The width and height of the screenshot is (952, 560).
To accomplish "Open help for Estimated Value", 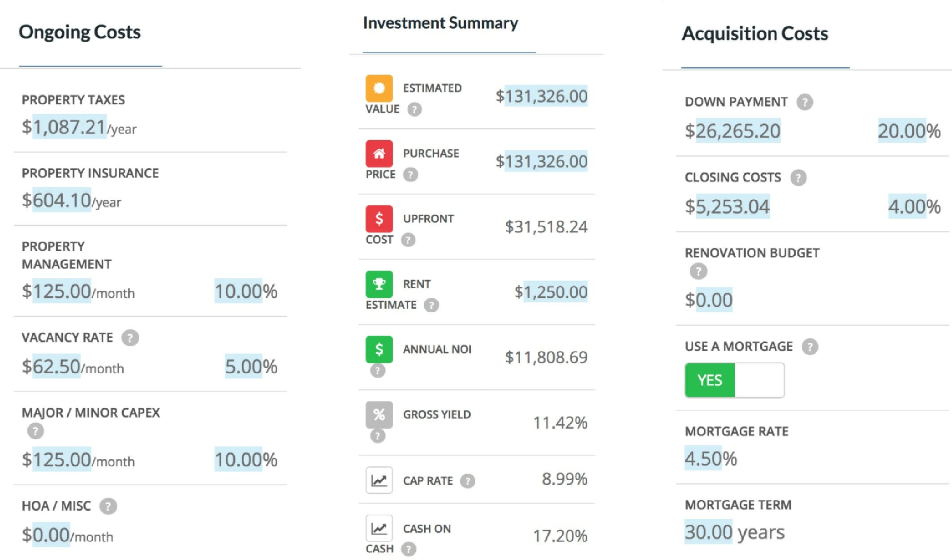I will 414,109.
